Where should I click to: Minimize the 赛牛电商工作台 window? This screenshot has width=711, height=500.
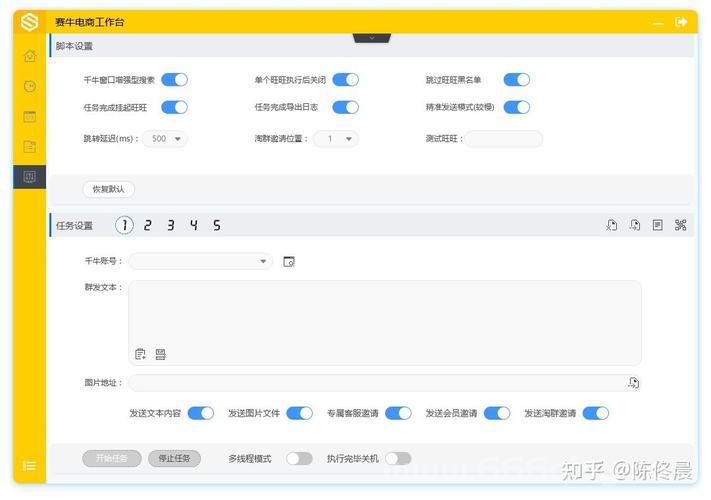coord(658,23)
